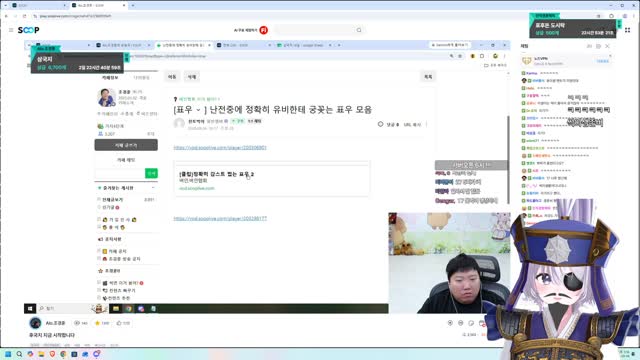Collapse the favorite boards section chevron
Viewport: 640px width, 360px height.
pos(153,188)
